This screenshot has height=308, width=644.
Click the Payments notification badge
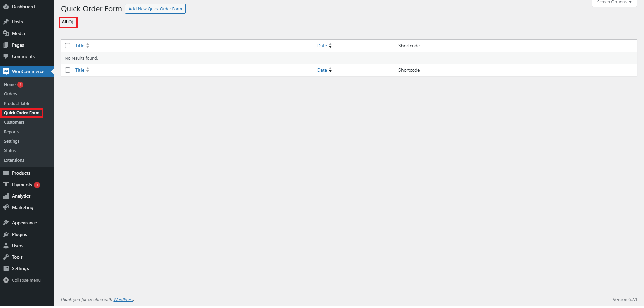click(x=37, y=185)
